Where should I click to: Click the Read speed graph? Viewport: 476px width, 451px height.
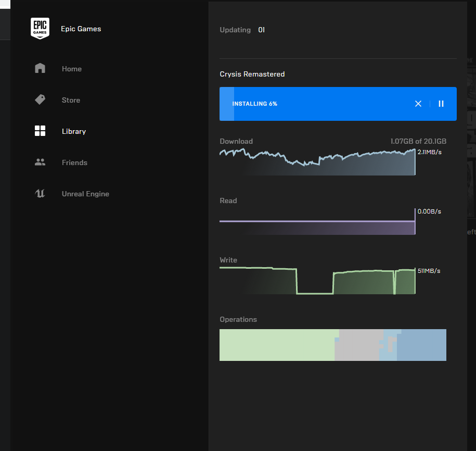click(x=317, y=221)
